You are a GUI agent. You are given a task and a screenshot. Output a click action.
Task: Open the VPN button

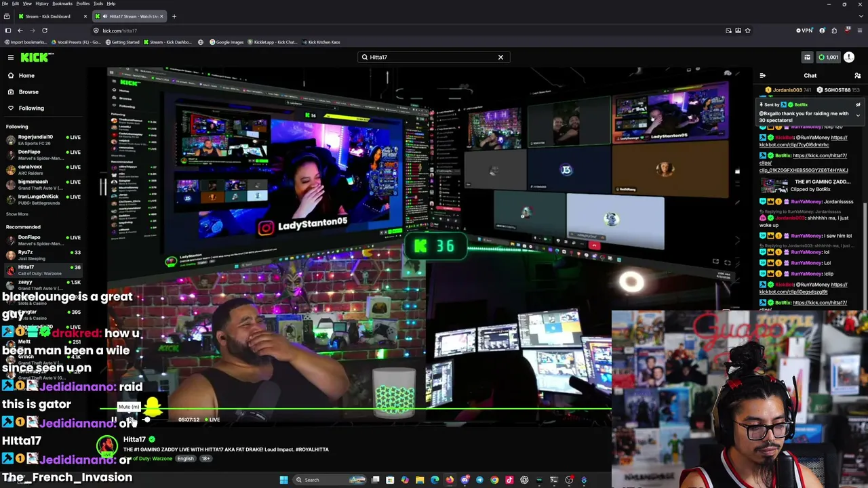click(x=804, y=30)
